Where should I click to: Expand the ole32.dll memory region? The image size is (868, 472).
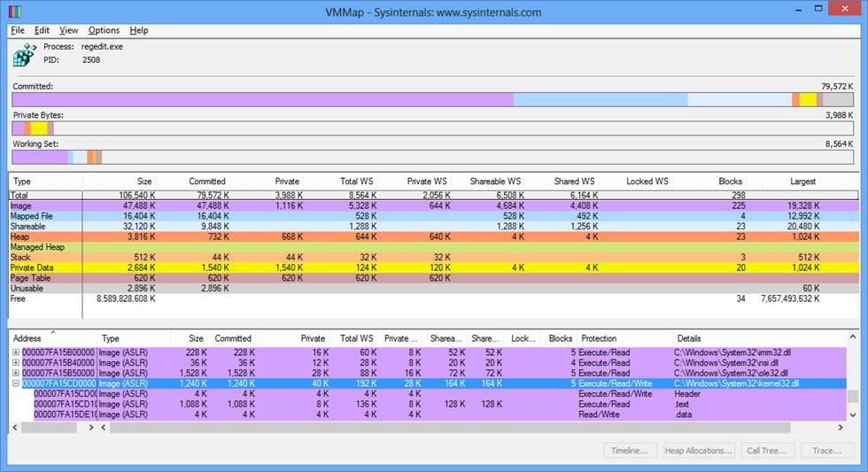[x=16, y=373]
